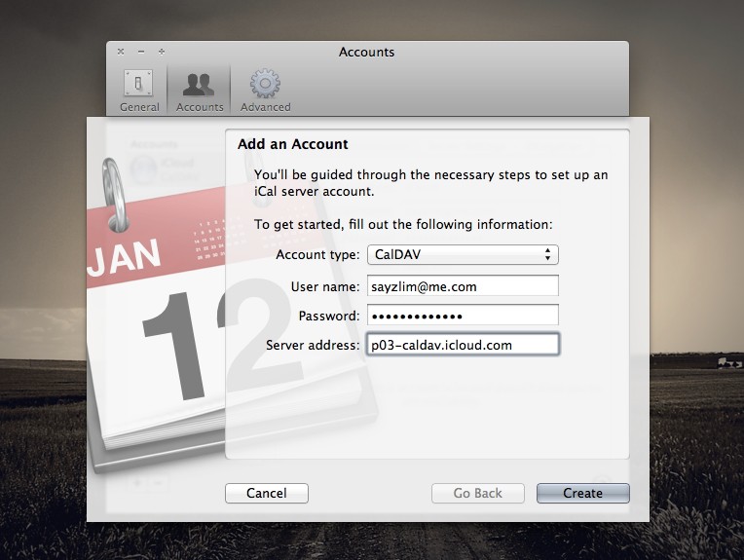Click the Go Back button

pos(478,493)
